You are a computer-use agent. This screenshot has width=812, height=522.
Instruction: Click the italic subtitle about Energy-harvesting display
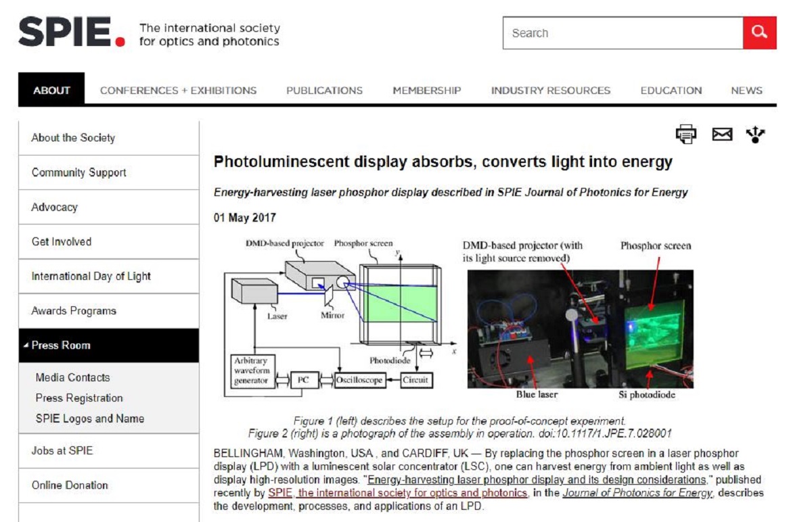(x=451, y=192)
